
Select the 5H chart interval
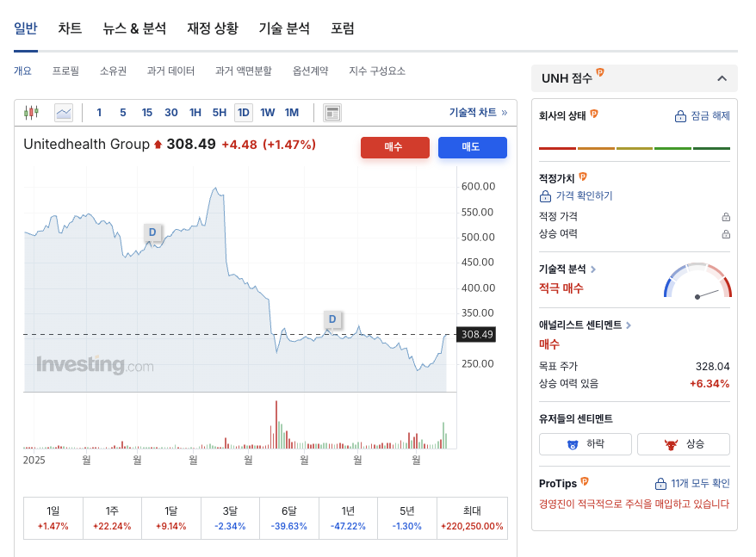220,113
